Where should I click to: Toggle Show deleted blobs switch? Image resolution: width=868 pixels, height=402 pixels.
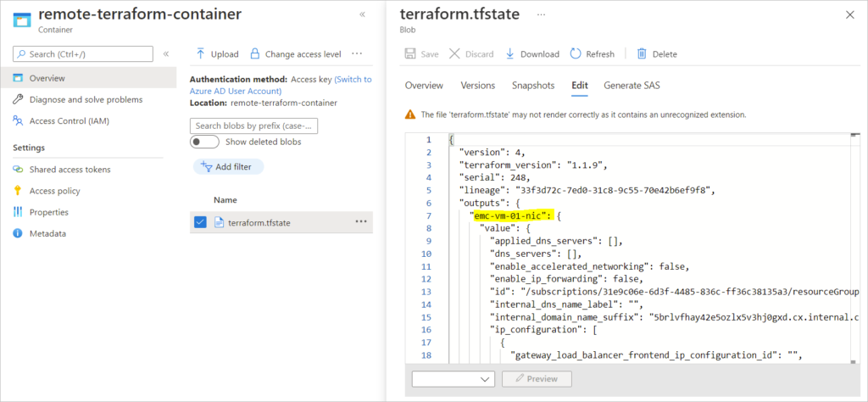coord(203,142)
